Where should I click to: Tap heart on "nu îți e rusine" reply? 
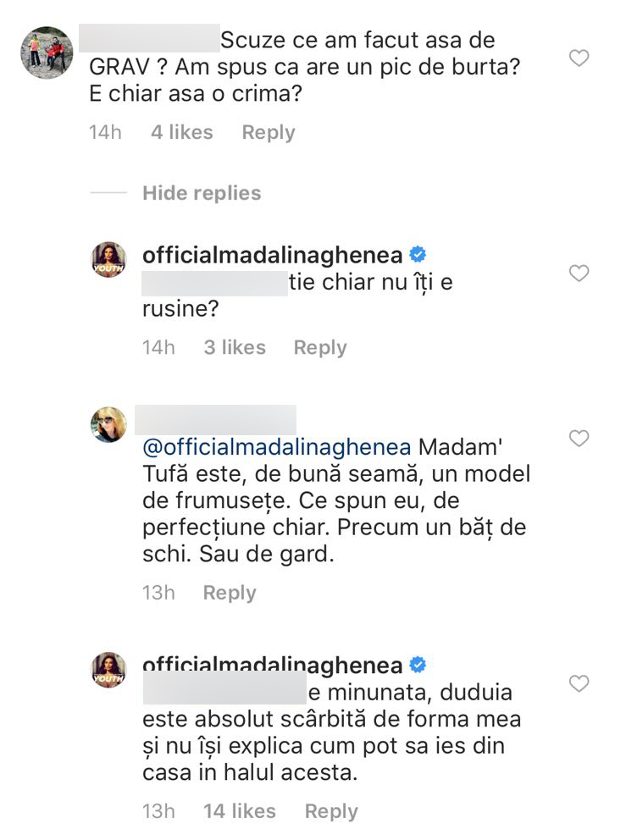pyautogui.click(x=579, y=274)
